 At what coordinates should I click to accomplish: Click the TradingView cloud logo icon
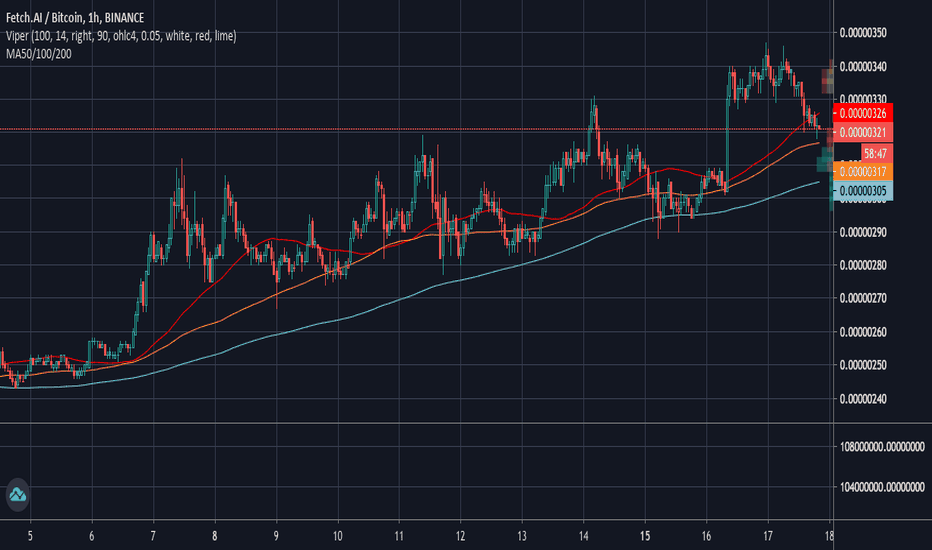click(17, 495)
